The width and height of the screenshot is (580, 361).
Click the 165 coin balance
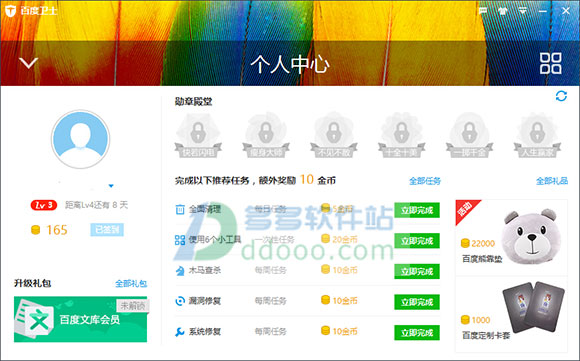click(x=57, y=230)
